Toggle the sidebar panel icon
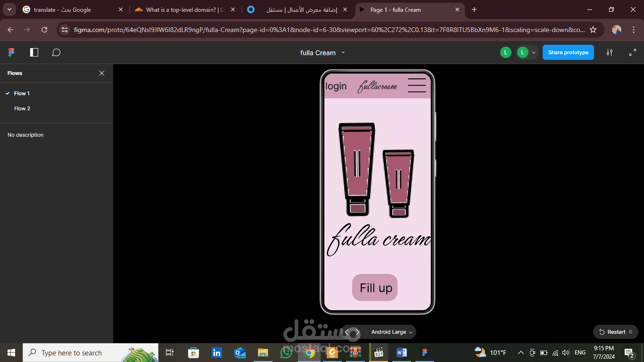The height and width of the screenshot is (362, 644). pos(33,52)
